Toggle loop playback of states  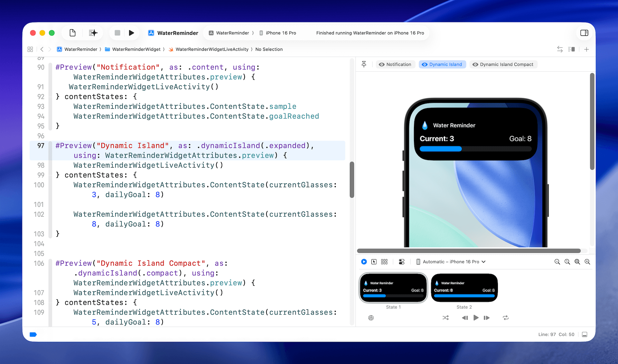click(506, 318)
